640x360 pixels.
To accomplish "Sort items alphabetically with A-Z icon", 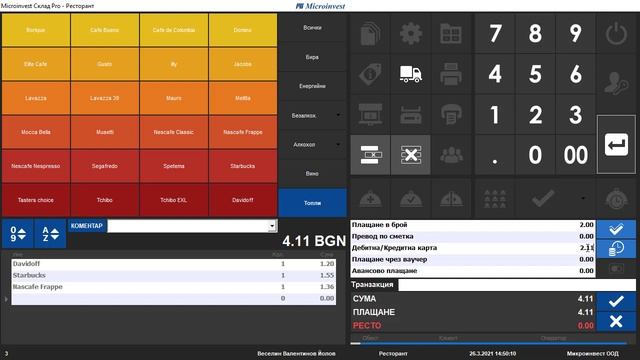I will click(50, 234).
